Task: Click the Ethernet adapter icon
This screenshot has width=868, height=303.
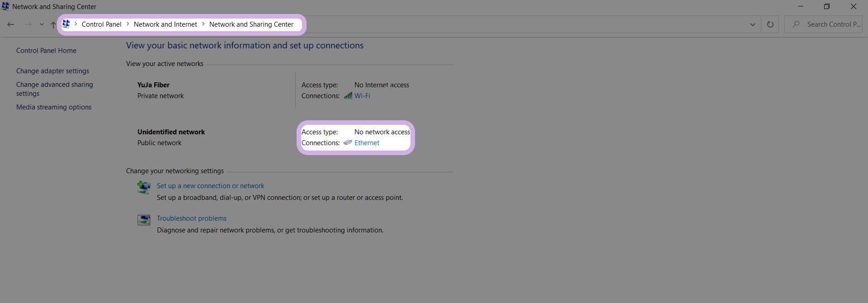Action: [348, 143]
